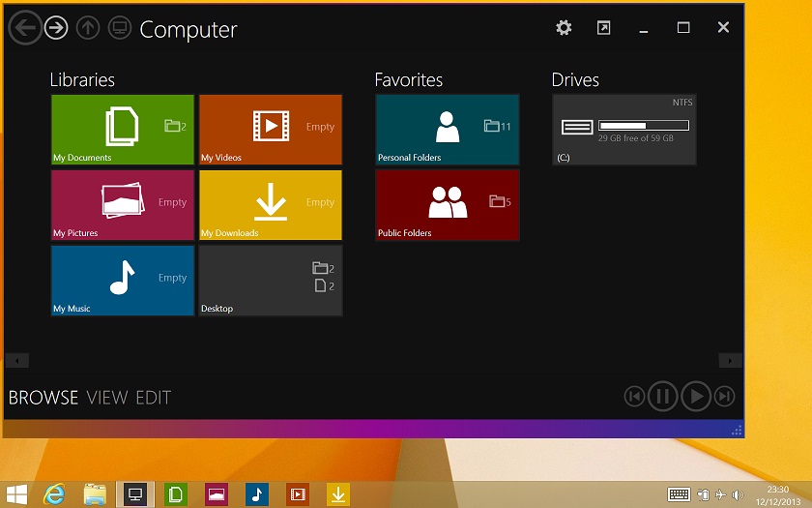Viewport: 812px width, 508px height.
Task: Pause media playback
Action: point(662,397)
